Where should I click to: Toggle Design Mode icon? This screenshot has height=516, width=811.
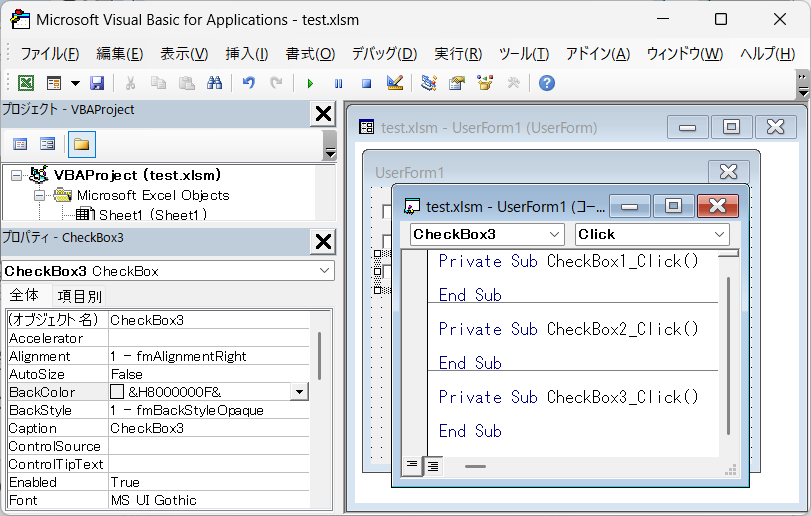tap(395, 83)
